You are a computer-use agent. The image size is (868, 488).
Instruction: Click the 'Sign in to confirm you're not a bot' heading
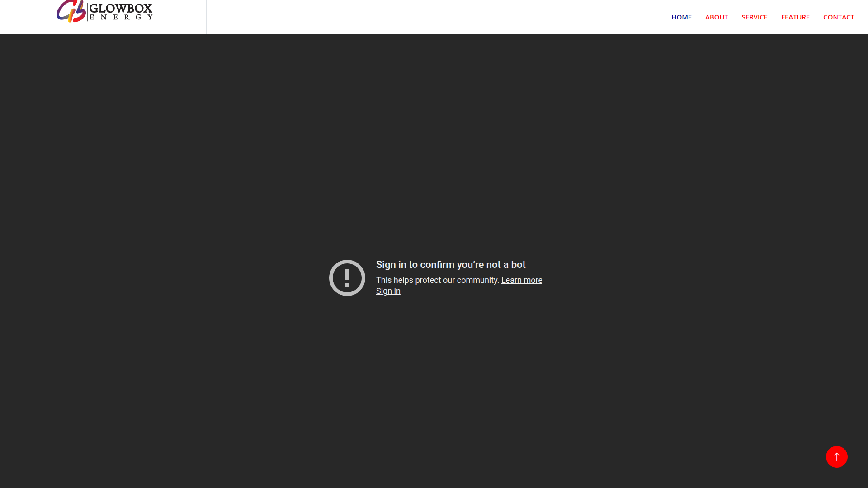tap(451, 265)
